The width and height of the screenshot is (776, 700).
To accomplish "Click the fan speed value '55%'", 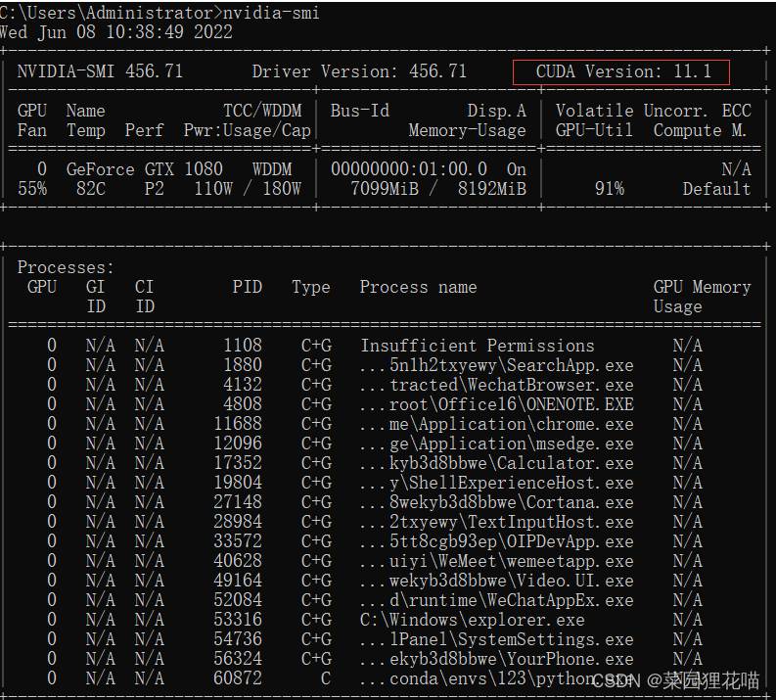I will [32, 189].
